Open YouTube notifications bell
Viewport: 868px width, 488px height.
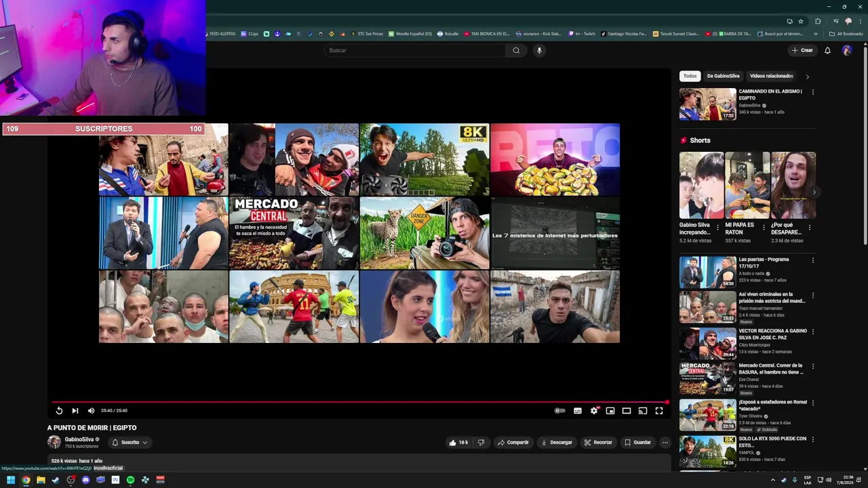[x=827, y=50]
